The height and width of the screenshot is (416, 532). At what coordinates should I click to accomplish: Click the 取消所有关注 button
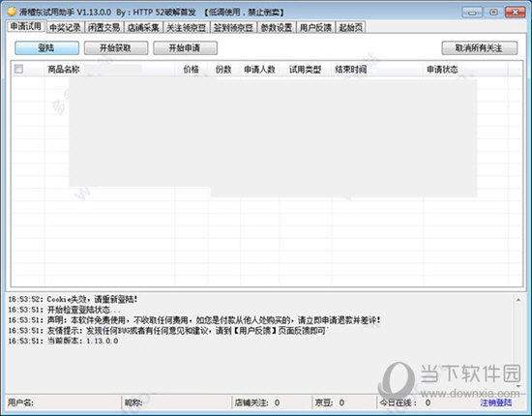(479, 47)
